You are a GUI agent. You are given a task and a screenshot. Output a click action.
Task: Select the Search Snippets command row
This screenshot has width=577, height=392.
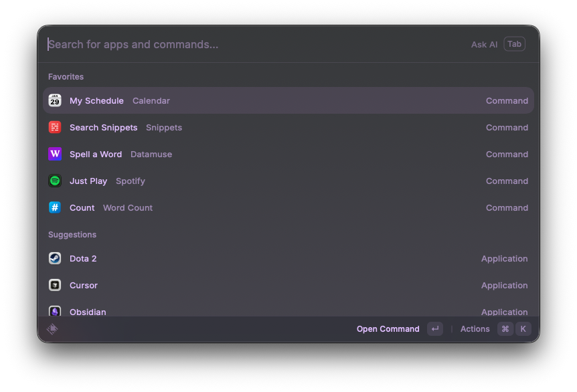288,127
